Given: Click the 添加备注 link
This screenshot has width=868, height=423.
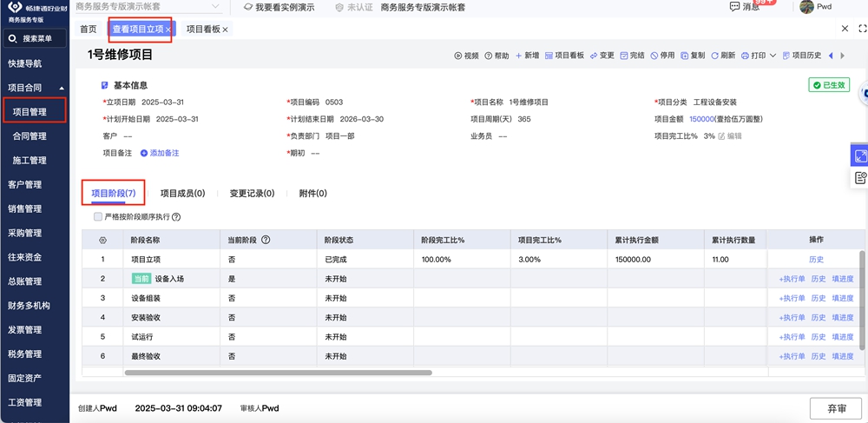Looking at the screenshot, I should [x=164, y=153].
